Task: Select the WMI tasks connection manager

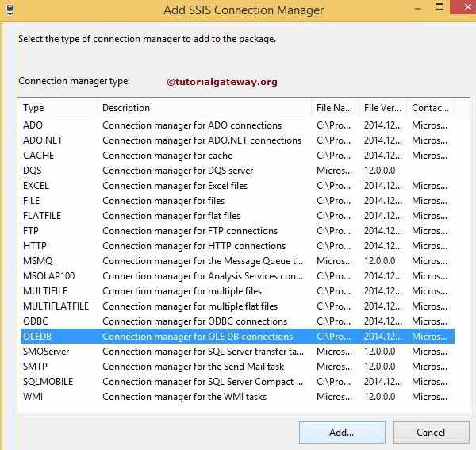Action: (238, 397)
